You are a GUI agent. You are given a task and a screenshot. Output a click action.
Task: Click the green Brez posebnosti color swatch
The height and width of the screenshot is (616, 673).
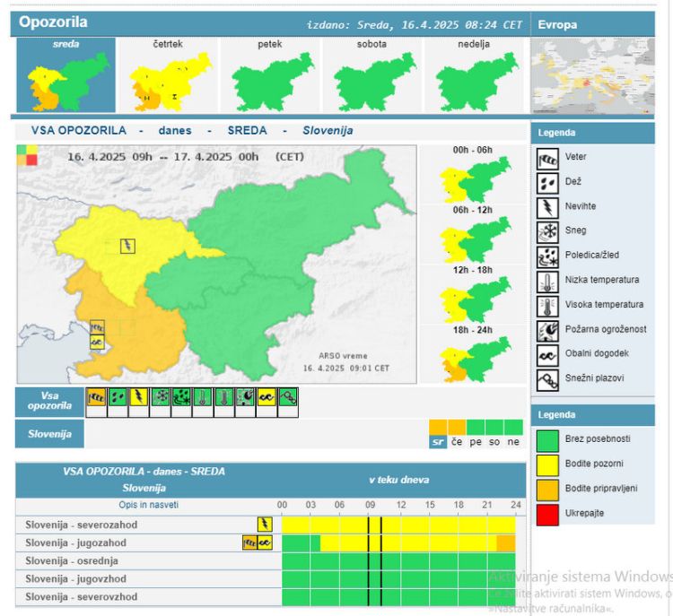coord(547,440)
